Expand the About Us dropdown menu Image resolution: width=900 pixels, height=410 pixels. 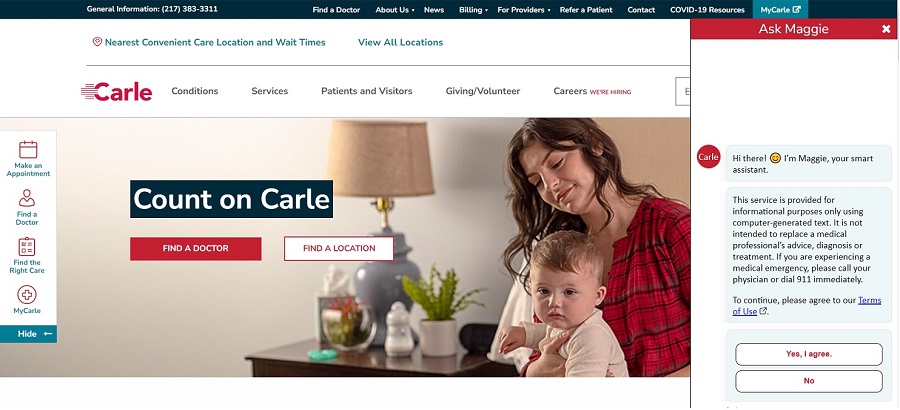coord(395,10)
